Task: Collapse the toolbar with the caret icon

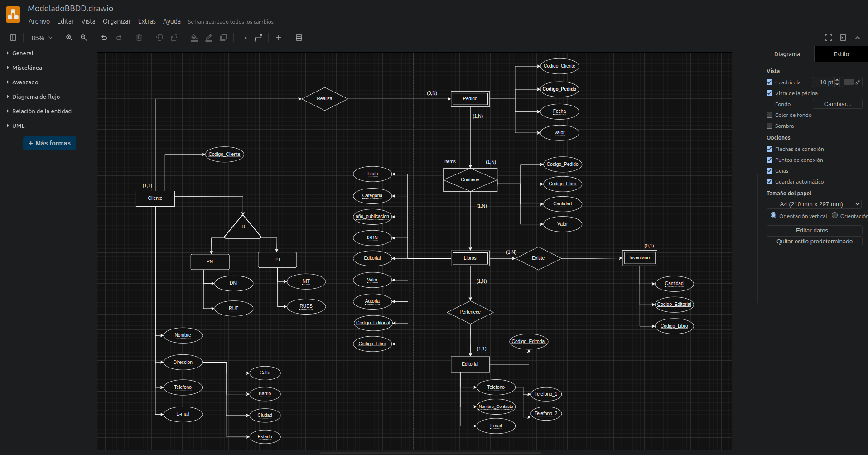Action: [x=858, y=38]
